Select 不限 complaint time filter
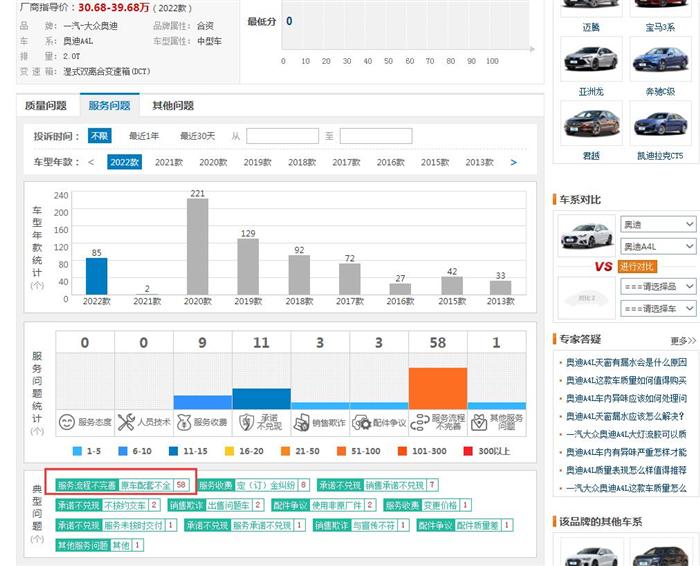This screenshot has height=566, width=700. coord(99,136)
